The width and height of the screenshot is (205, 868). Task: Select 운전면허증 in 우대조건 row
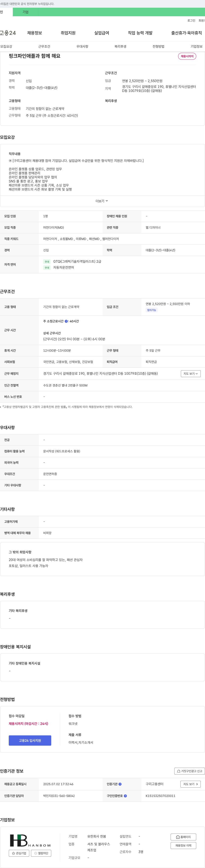pyautogui.click(x=50, y=474)
